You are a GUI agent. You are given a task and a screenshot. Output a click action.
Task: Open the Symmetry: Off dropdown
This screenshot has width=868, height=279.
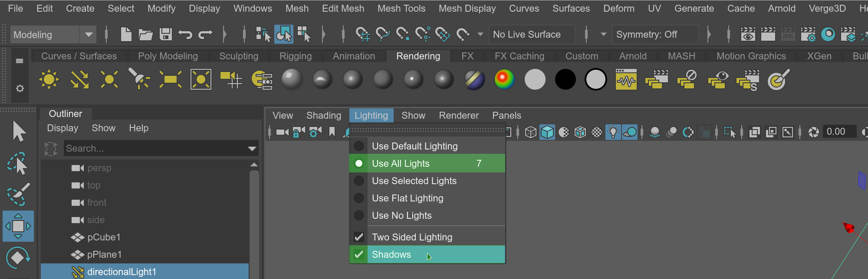tap(655, 34)
